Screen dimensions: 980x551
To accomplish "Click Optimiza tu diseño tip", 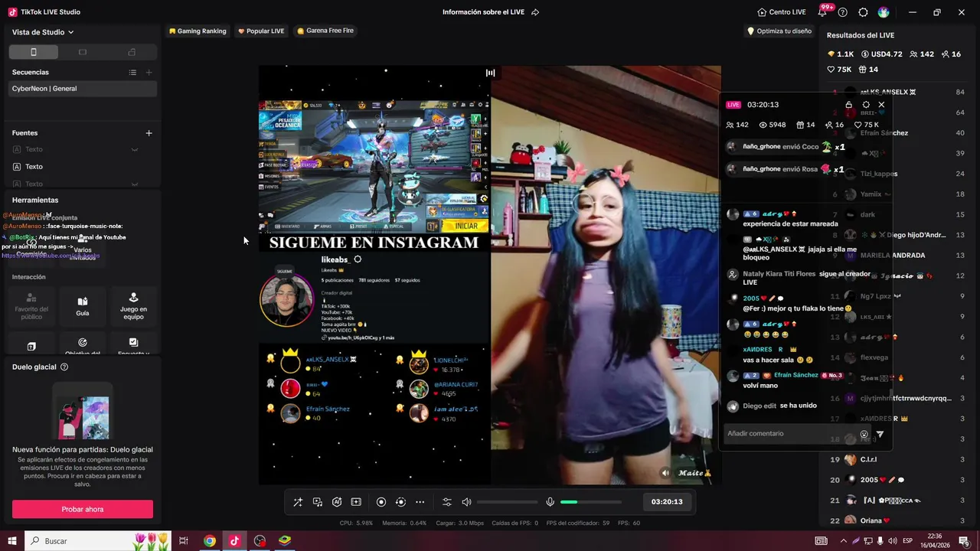I will (779, 31).
